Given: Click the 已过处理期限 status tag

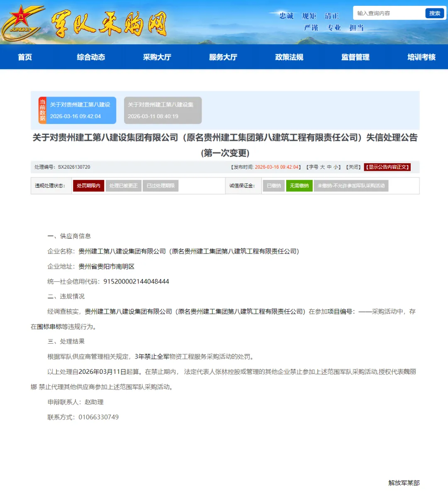Looking at the screenshot, I should (x=161, y=186).
